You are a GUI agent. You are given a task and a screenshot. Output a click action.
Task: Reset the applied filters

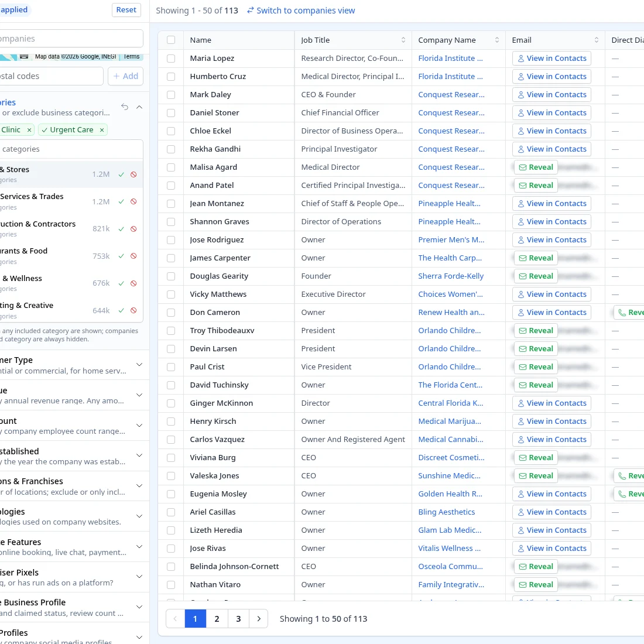point(126,10)
